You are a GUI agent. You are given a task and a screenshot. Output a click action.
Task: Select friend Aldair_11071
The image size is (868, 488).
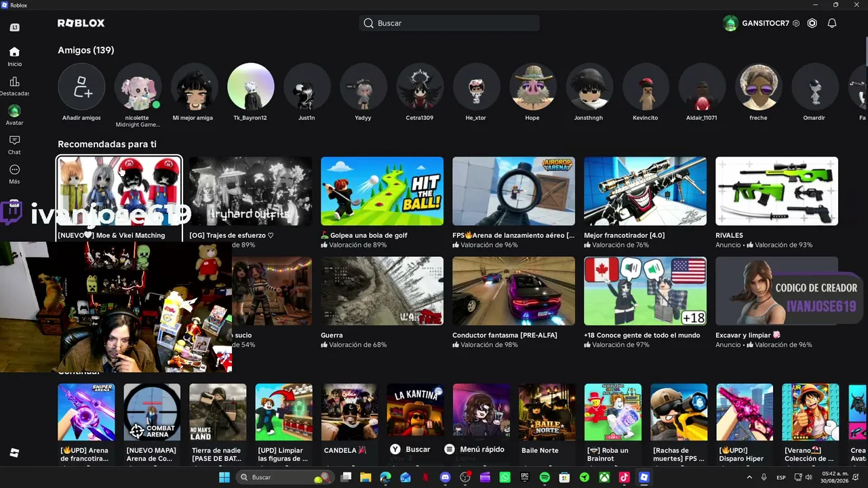[x=702, y=87]
